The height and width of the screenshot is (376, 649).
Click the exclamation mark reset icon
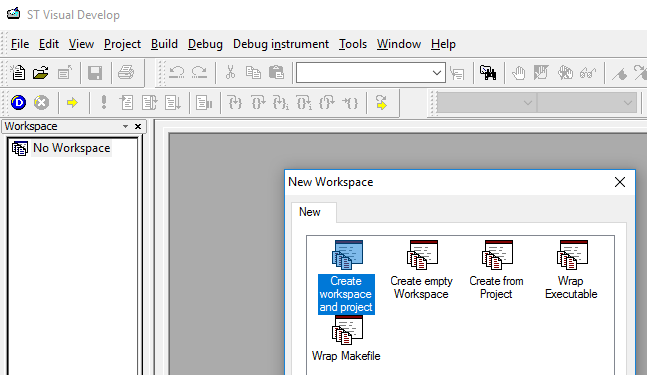point(104,102)
